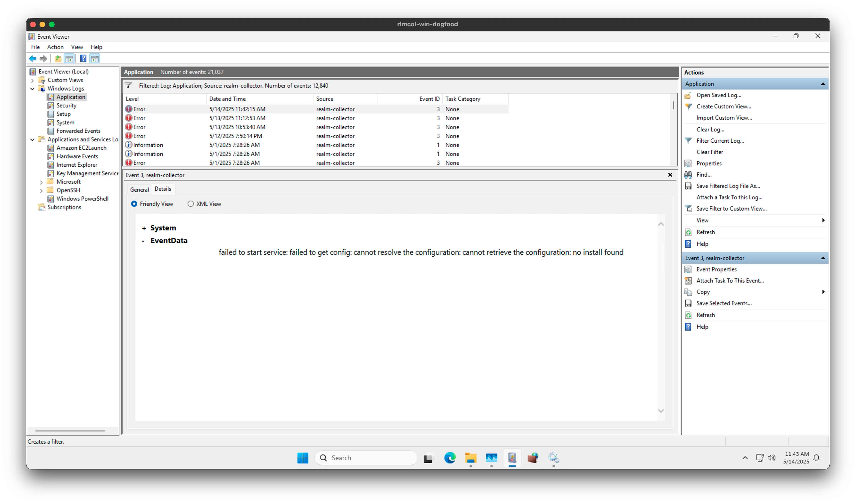The image size is (856, 504).
Task: Click the Save Filtered Log File floppy icon
Action: 688,186
